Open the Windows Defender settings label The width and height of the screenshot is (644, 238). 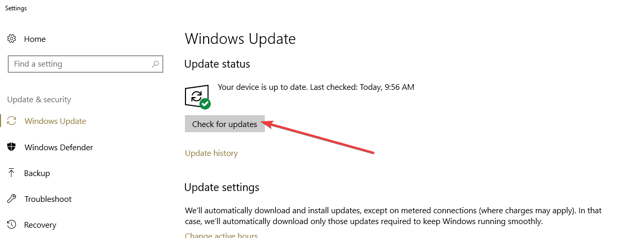pos(59,148)
